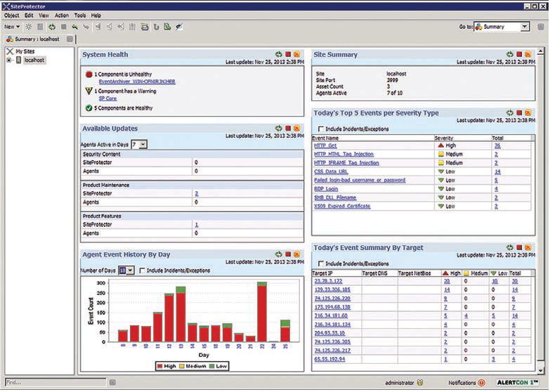Refresh the Agent Event History panel
Image resolution: width=550 pixels, height=392 pixels.
278,254
